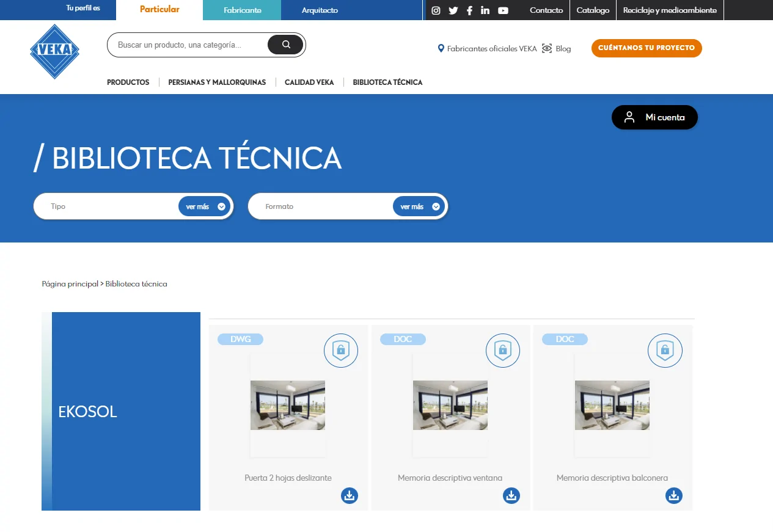
Task: Click lock badge on Memoria ventana card
Action: tap(503, 351)
